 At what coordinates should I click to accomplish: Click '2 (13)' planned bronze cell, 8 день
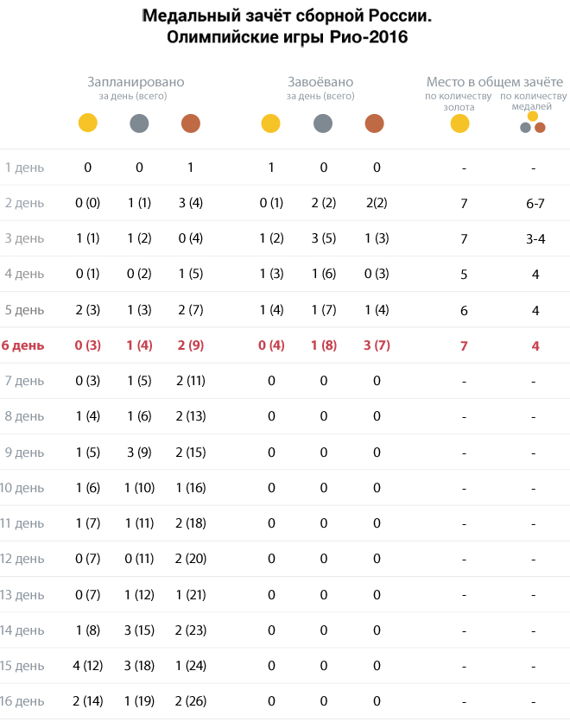point(191,416)
